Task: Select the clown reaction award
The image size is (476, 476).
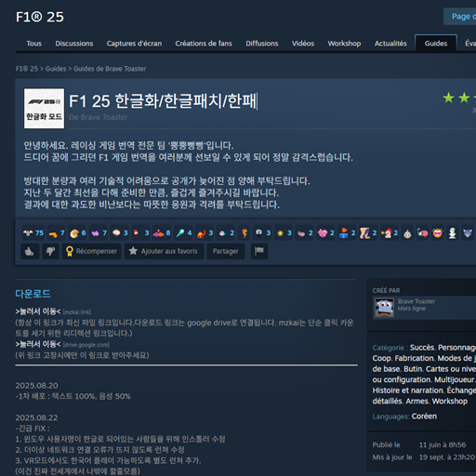Action: coord(407,233)
